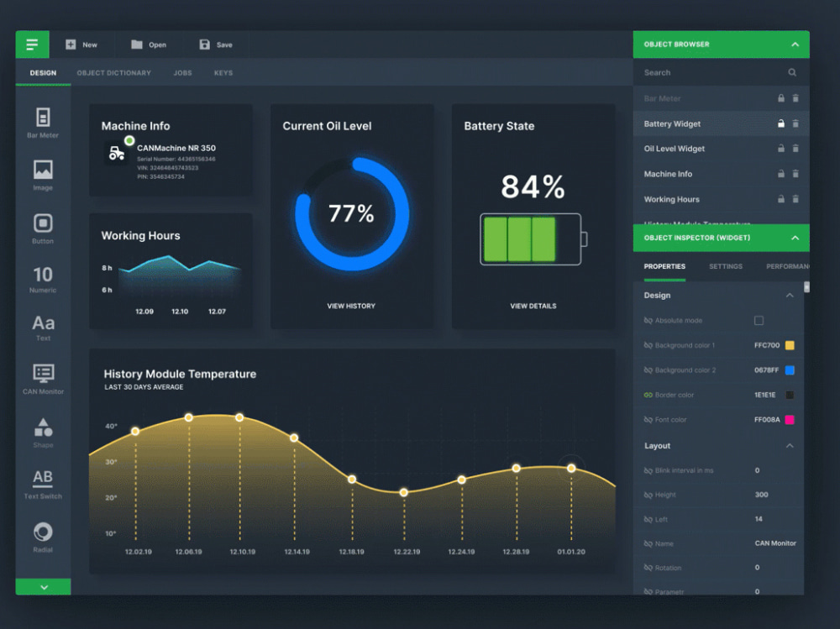Open a project file
Viewport: 840px width, 629px height.
149,45
